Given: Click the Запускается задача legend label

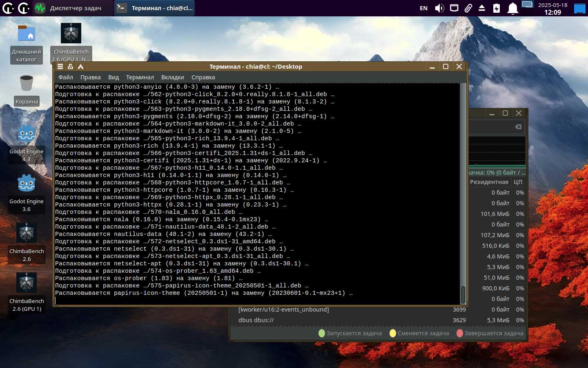Looking at the screenshot, I should click(x=354, y=333).
